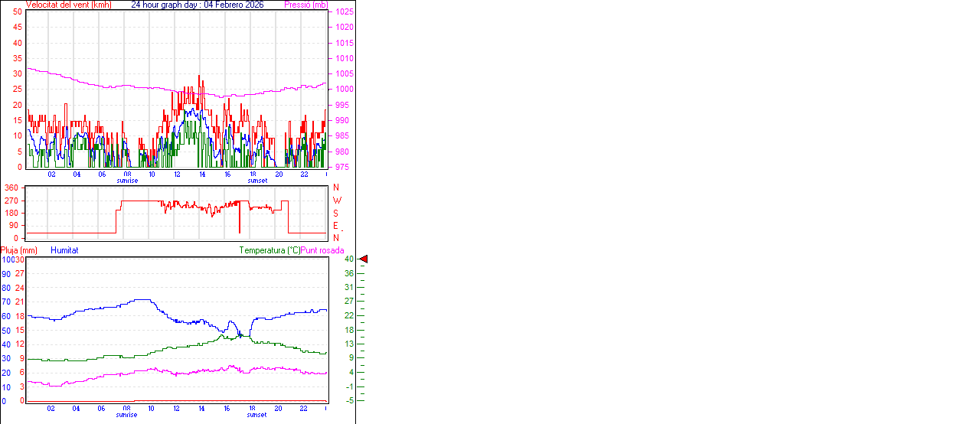The height and width of the screenshot is (424, 980).
Task: Select the Pressió (mb) axis label
Action: click(x=305, y=5)
